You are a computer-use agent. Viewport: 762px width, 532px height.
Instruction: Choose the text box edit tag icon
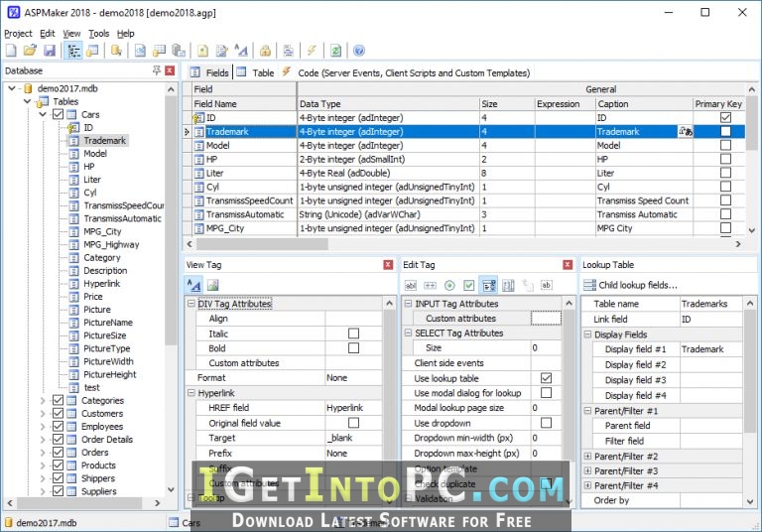411,285
